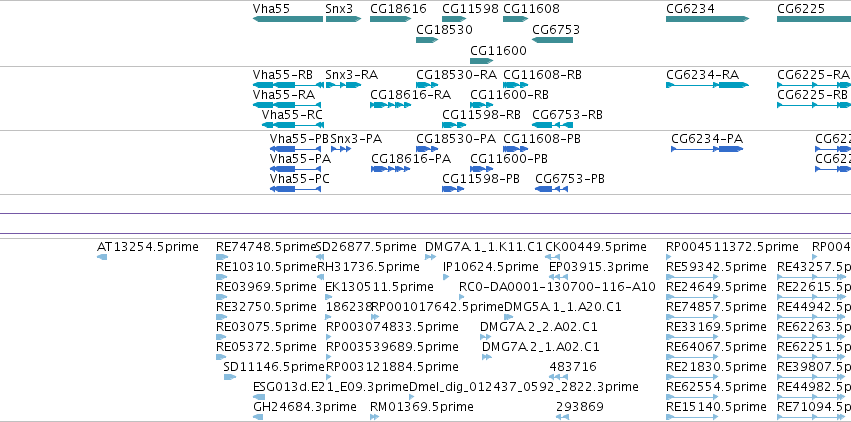The height and width of the screenshot is (422, 851).
Task: Open EST RE10310.5prime
Action: coord(221,277)
